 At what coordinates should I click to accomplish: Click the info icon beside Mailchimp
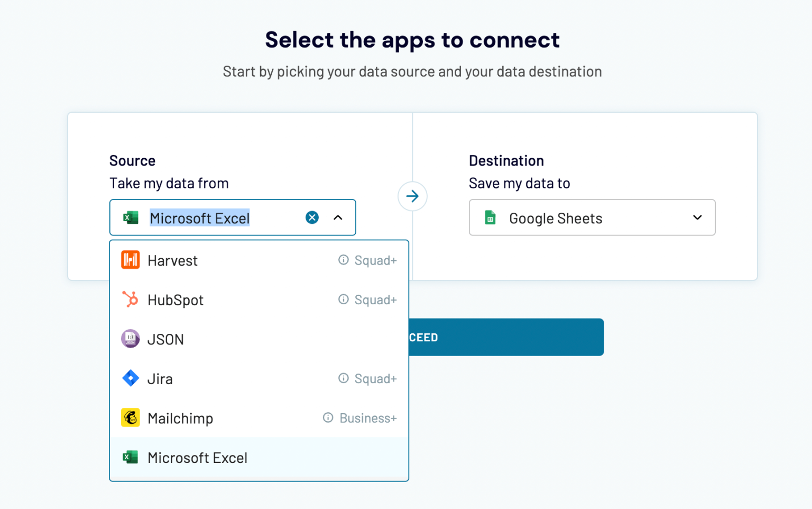pyautogui.click(x=327, y=417)
